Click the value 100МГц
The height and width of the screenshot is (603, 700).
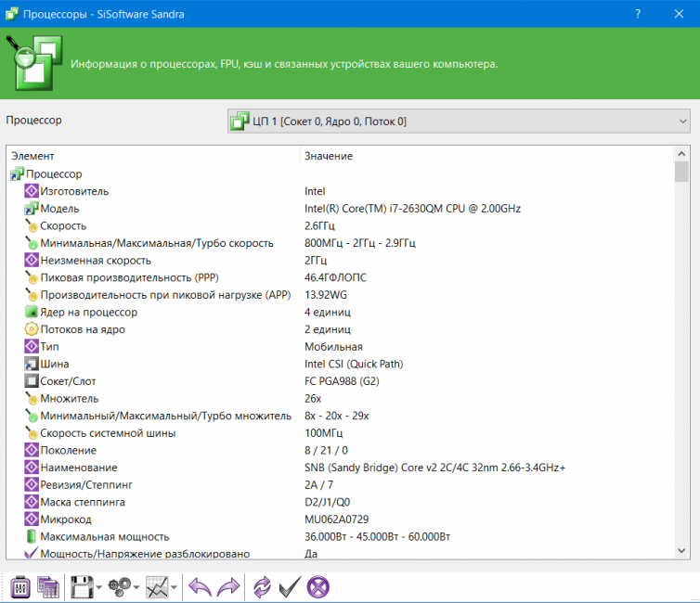(x=324, y=433)
